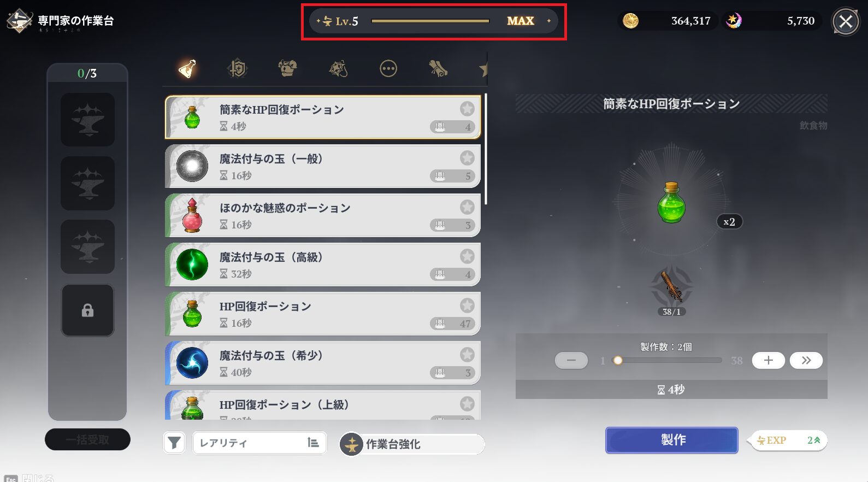The width and height of the screenshot is (868, 482).
Task: Click the first empty anvil crafting slot
Action: (x=87, y=120)
